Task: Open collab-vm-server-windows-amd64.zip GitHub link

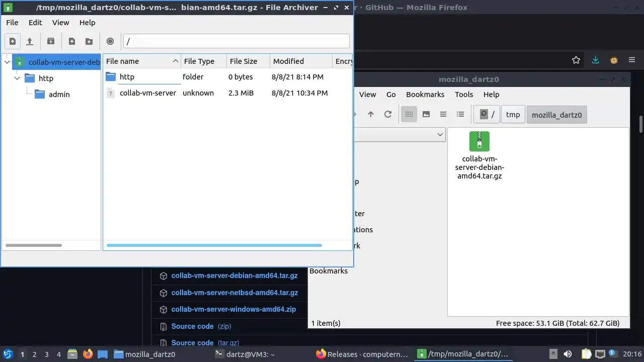Action: pyautogui.click(x=233, y=309)
